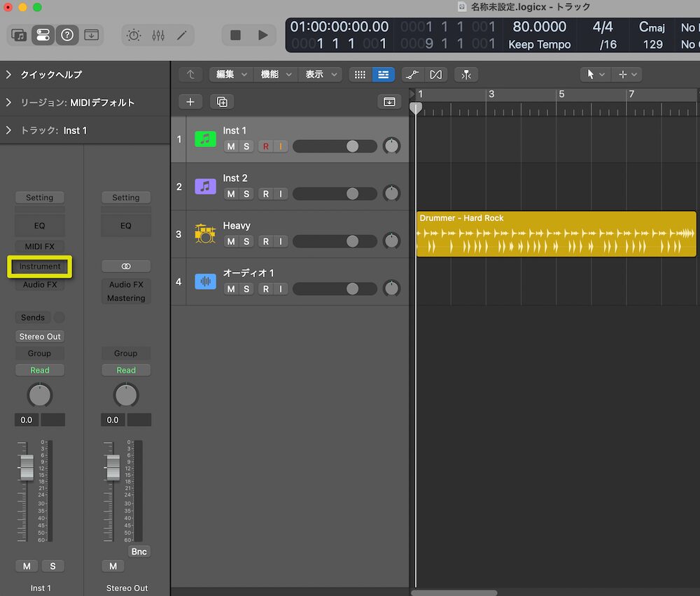This screenshot has width=700, height=596.
Task: Click the Duplicate Track icon
Action: coord(222,101)
